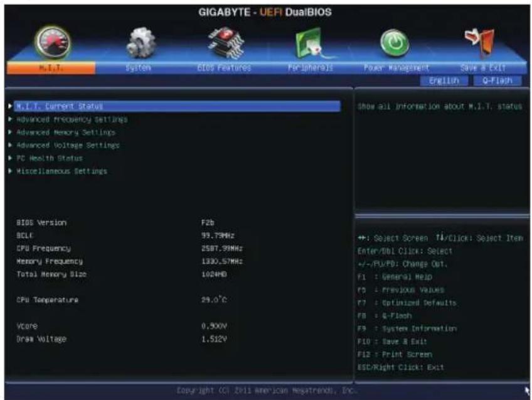Viewport: 532px width, 400px height.
Task: Click the F8 Q-Flash hint
Action: [385, 316]
